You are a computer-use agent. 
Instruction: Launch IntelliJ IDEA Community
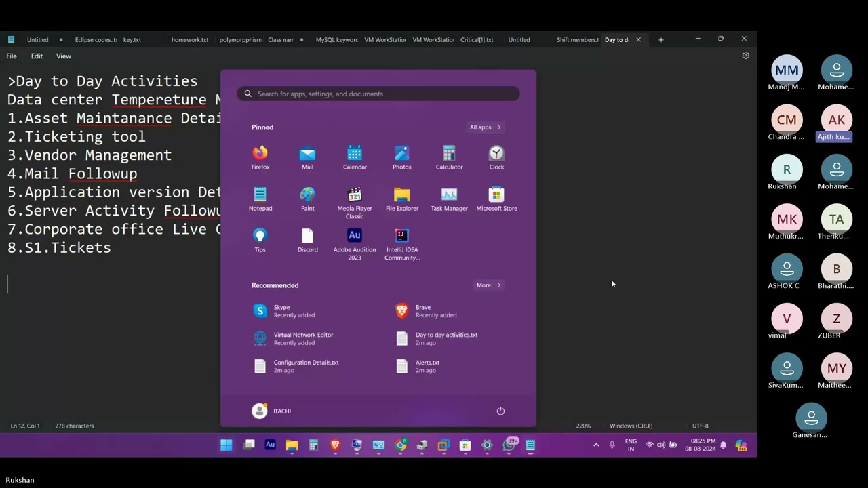tap(402, 245)
